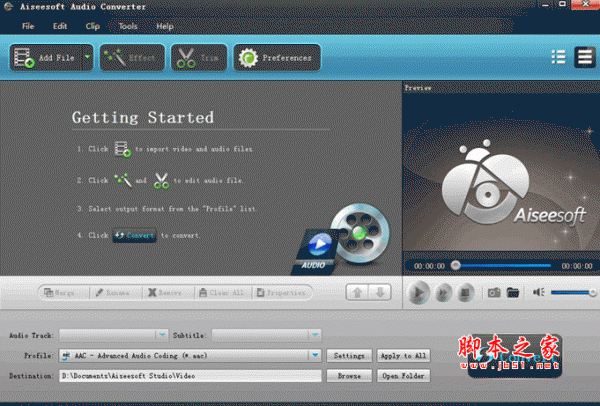Click Open Folder

tap(403, 376)
